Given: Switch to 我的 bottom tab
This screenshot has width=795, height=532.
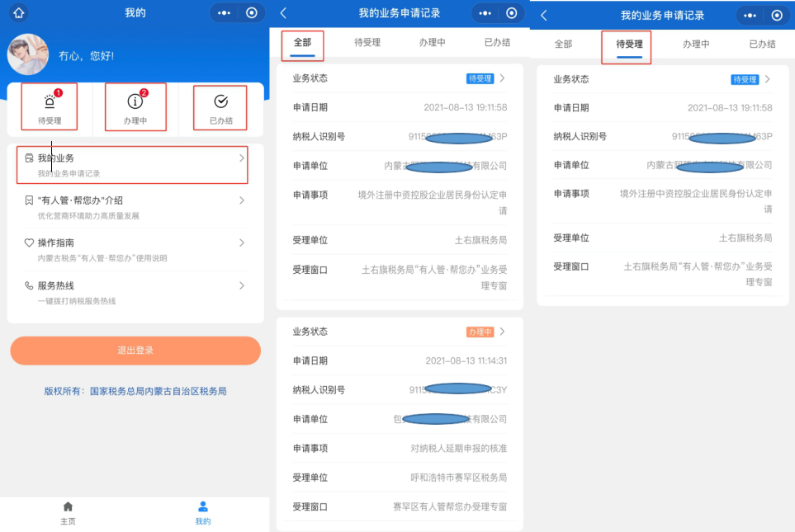Looking at the screenshot, I should [203, 513].
